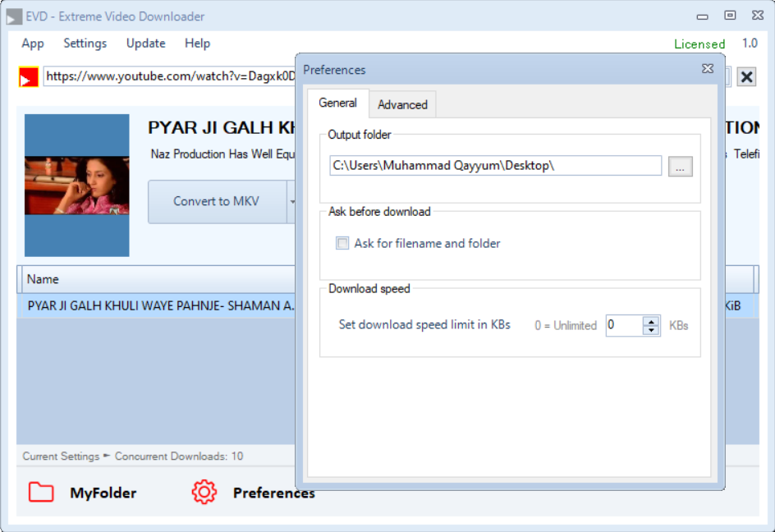Click the version number 1.0 text
Screen dimensions: 775x532
750,44
